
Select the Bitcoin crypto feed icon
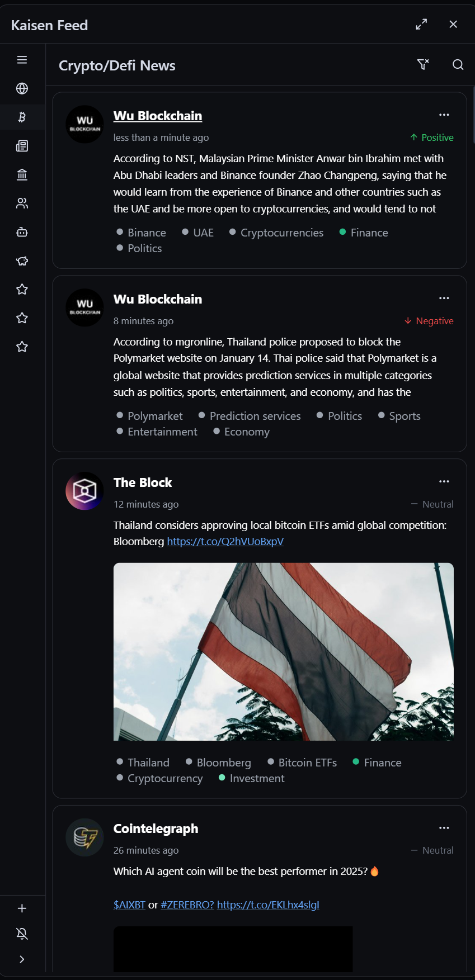[22, 117]
